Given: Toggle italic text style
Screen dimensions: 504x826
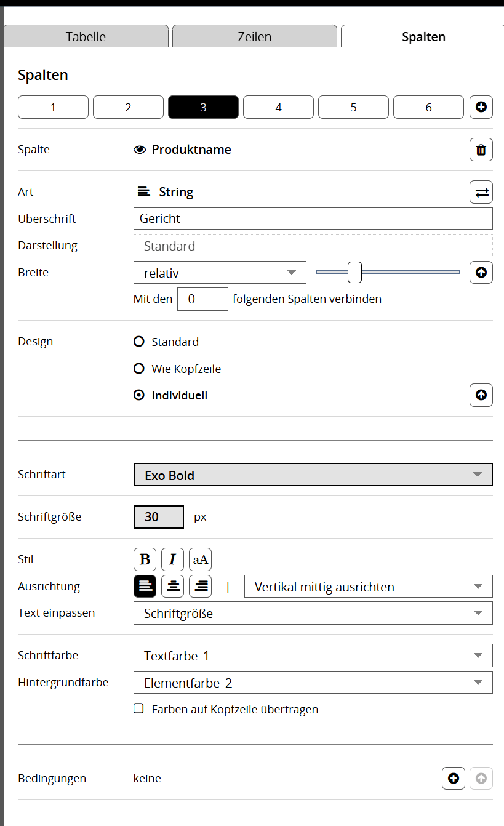Looking at the screenshot, I should pos(172,559).
